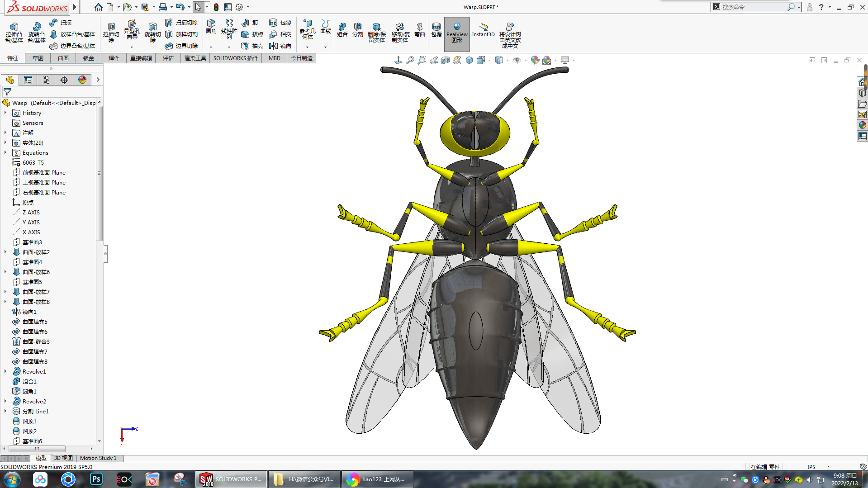Click the 分割 split tool in ribbon
This screenshot has height=488, width=868.
[357, 30]
